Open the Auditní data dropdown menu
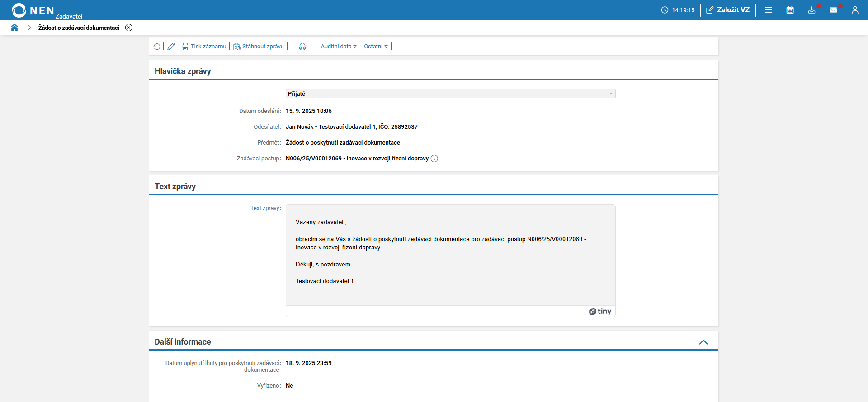Image resolution: width=868 pixels, height=402 pixels. click(339, 47)
